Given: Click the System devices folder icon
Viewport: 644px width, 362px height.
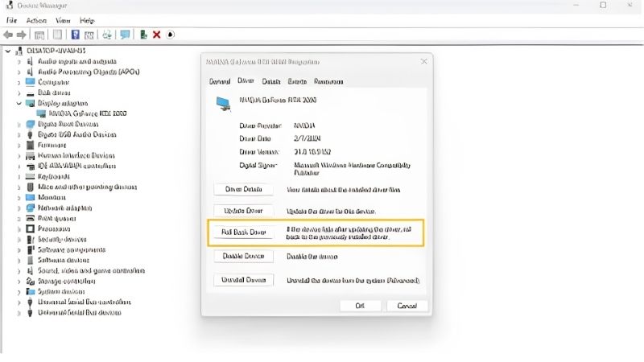Looking at the screenshot, I should tap(30, 291).
